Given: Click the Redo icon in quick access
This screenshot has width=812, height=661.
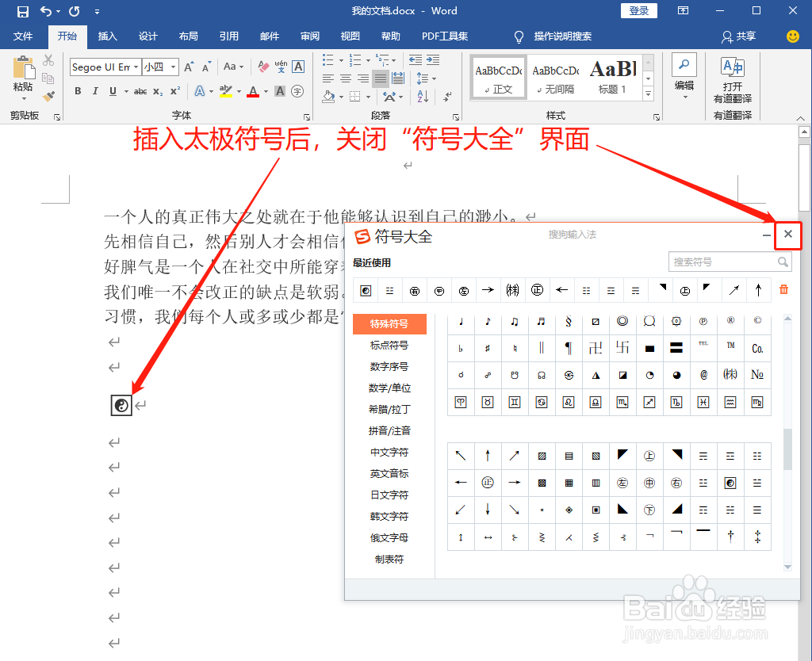Looking at the screenshot, I should [74, 11].
